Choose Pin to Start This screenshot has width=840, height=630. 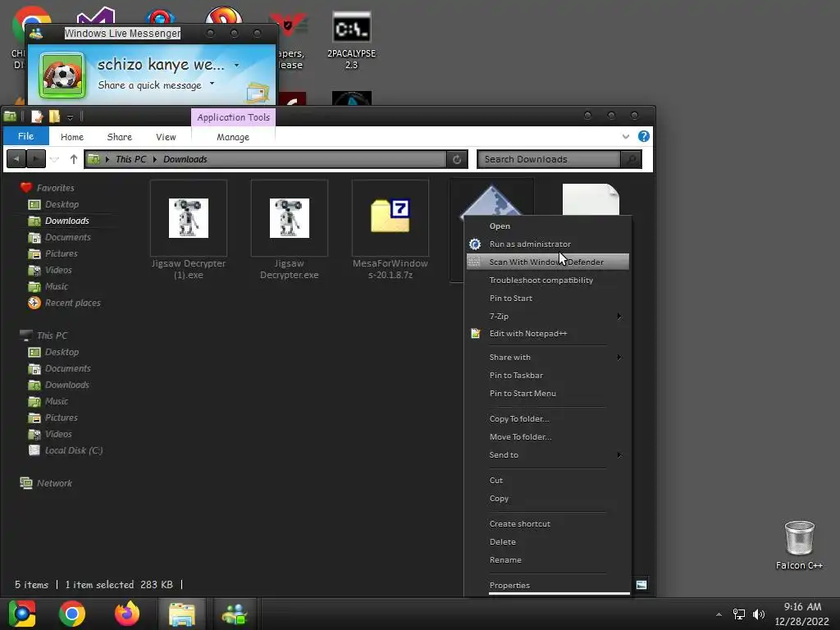click(x=510, y=299)
